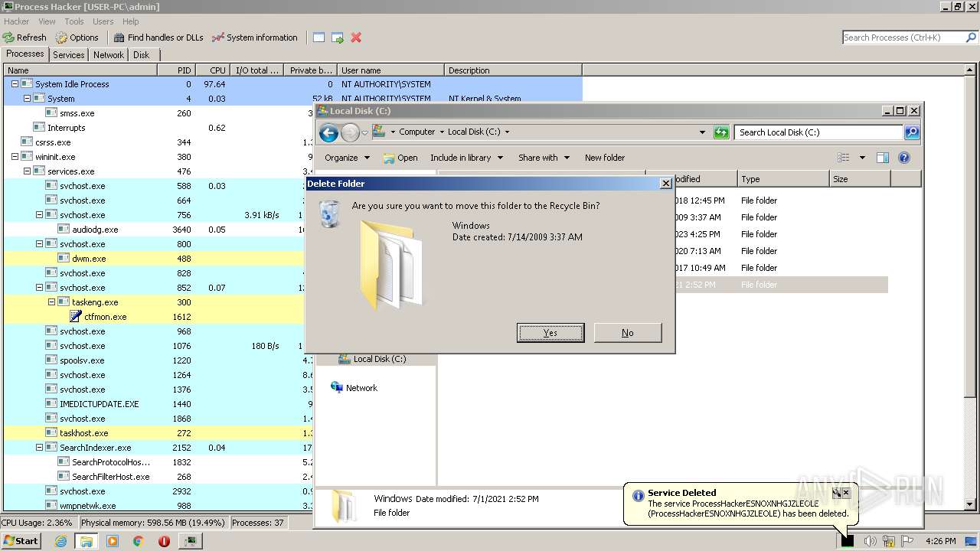Open Windows Explorer taskbar icon
The height and width of the screenshot is (551, 980).
click(87, 541)
